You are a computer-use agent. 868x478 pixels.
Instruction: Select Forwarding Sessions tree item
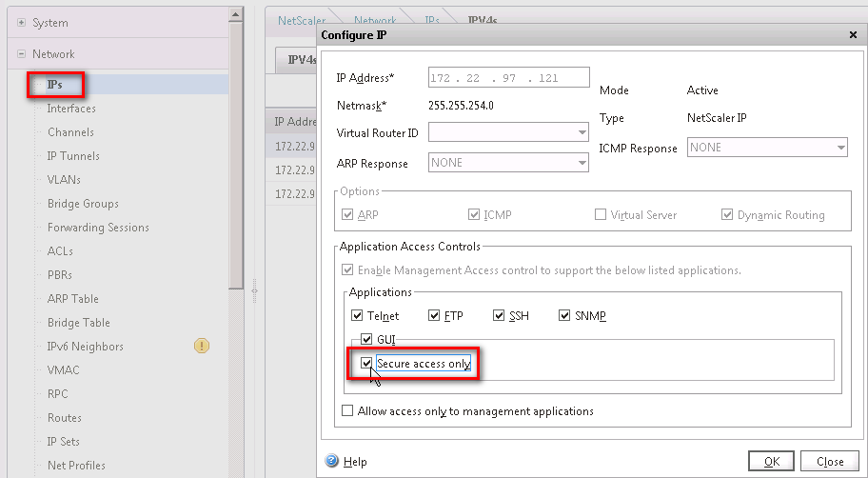pyautogui.click(x=99, y=228)
